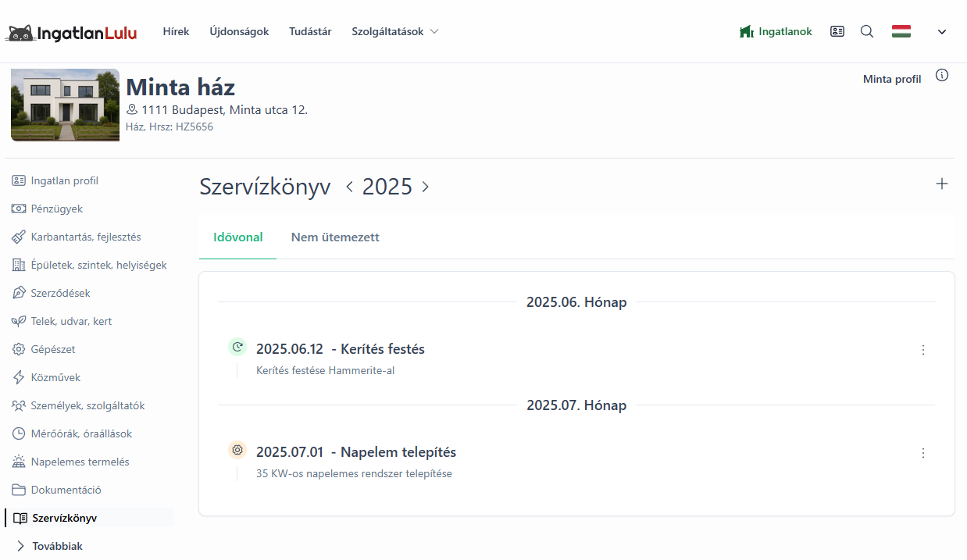Click the Ingatlan profil sidebar icon

19,180
